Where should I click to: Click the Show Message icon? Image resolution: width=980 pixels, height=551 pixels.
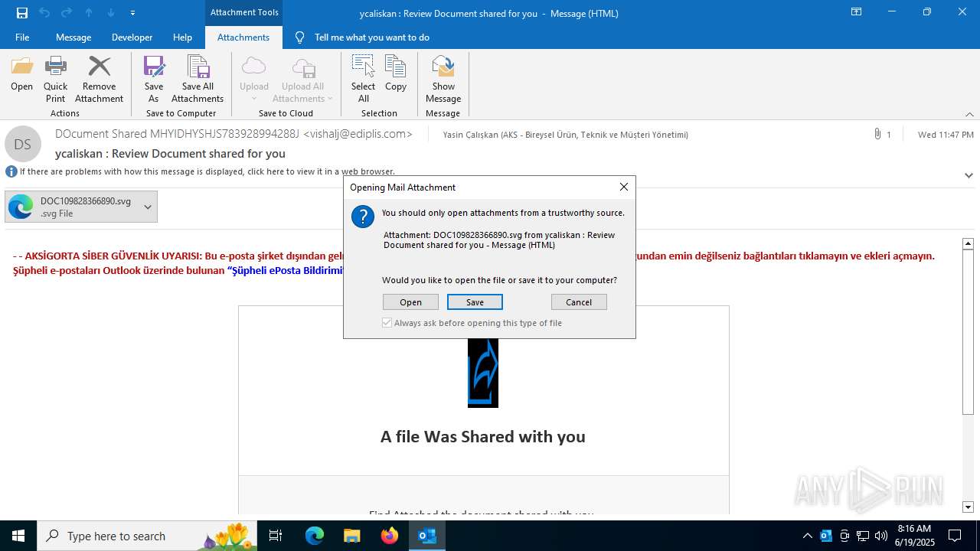click(443, 79)
